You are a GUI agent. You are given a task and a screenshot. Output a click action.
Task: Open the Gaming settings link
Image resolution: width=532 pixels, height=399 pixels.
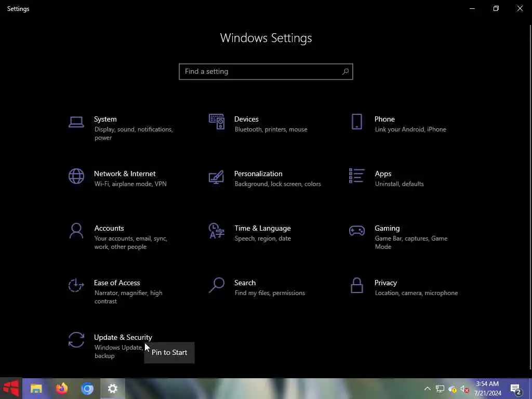[x=387, y=229]
